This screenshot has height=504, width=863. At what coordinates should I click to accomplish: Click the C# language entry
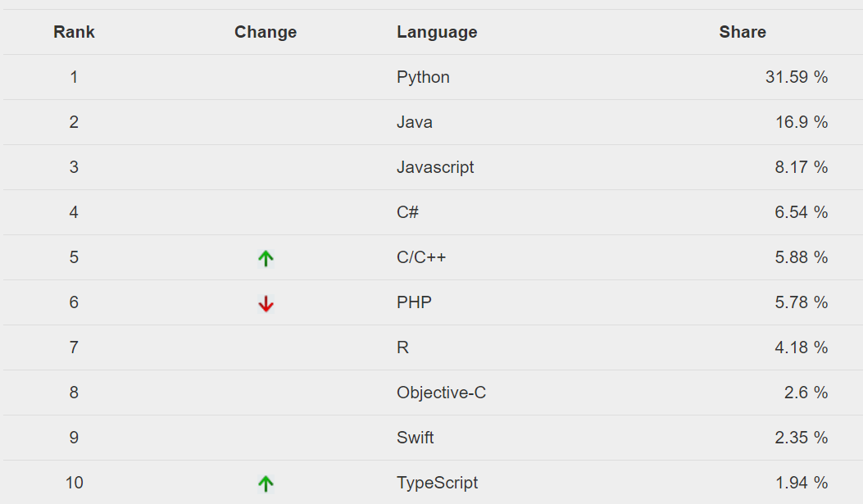[408, 212]
